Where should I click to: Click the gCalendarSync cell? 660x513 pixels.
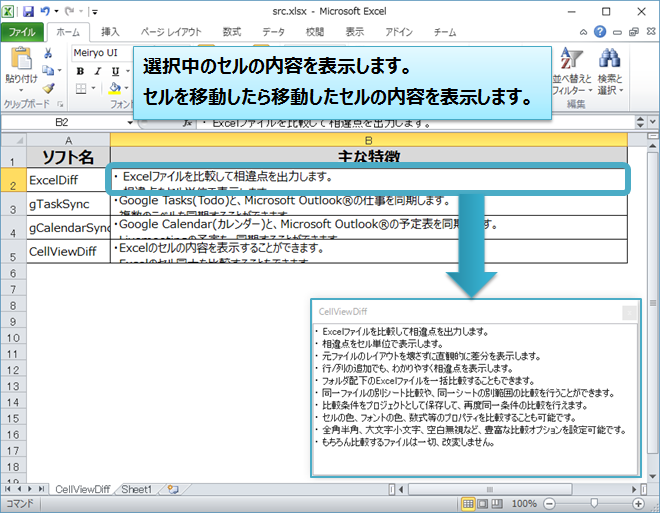(68, 228)
